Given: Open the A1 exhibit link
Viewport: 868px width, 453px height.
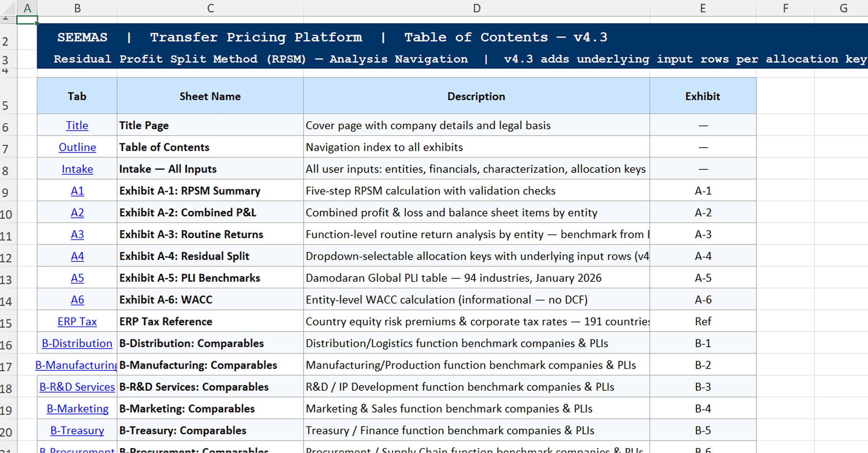Looking at the screenshot, I should tap(77, 191).
